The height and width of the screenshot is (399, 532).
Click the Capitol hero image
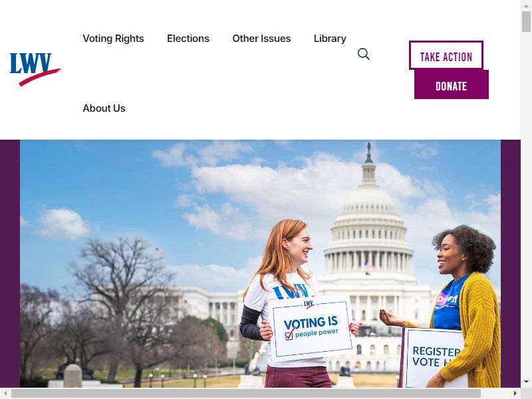pyautogui.click(x=260, y=263)
